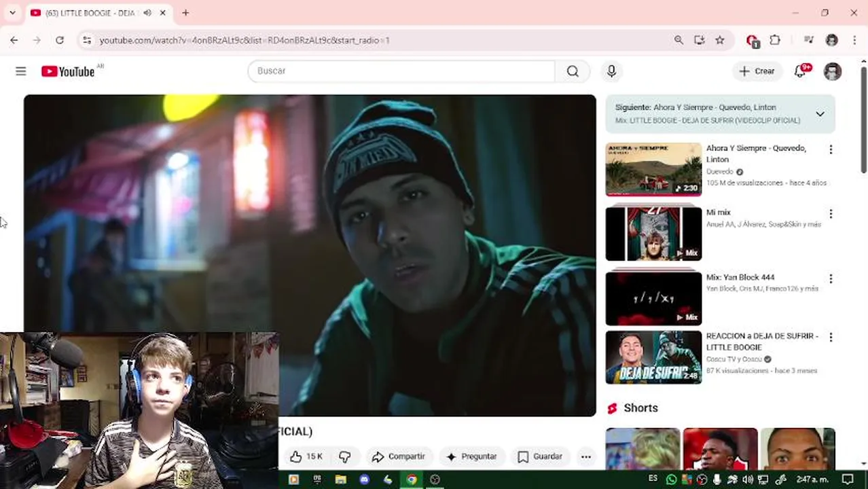
Task: Open options for Mix: Yan Block 444
Action: pos(830,278)
